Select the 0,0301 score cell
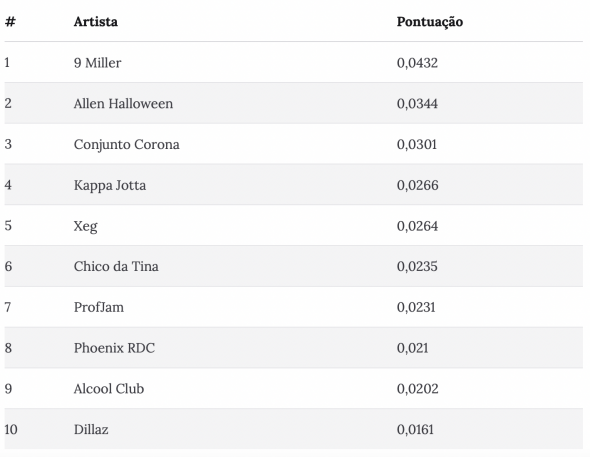The width and height of the screenshot is (590, 457). tap(417, 144)
